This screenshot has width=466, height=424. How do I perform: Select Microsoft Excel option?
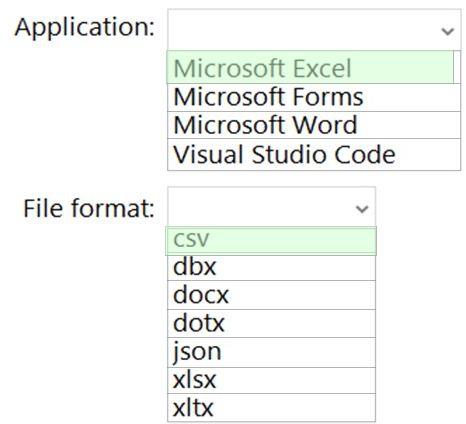click(x=310, y=67)
